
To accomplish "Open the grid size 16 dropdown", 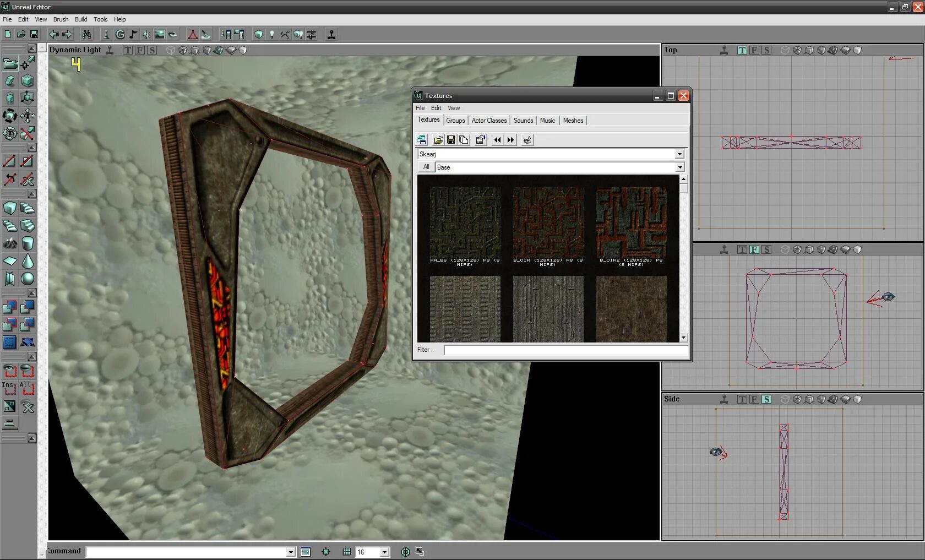I will pos(384,552).
